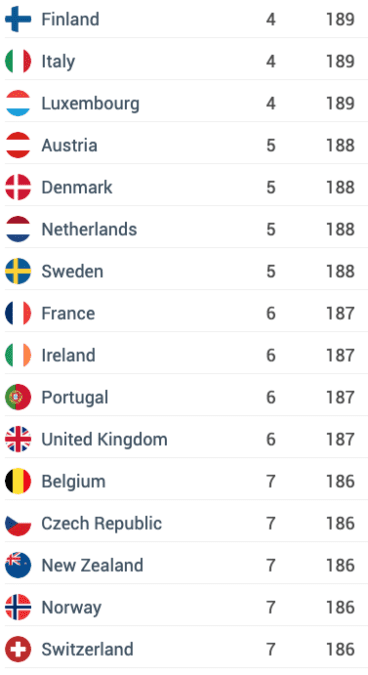Click Finland's score value 189
The image size is (368, 675).
pyautogui.click(x=340, y=19)
